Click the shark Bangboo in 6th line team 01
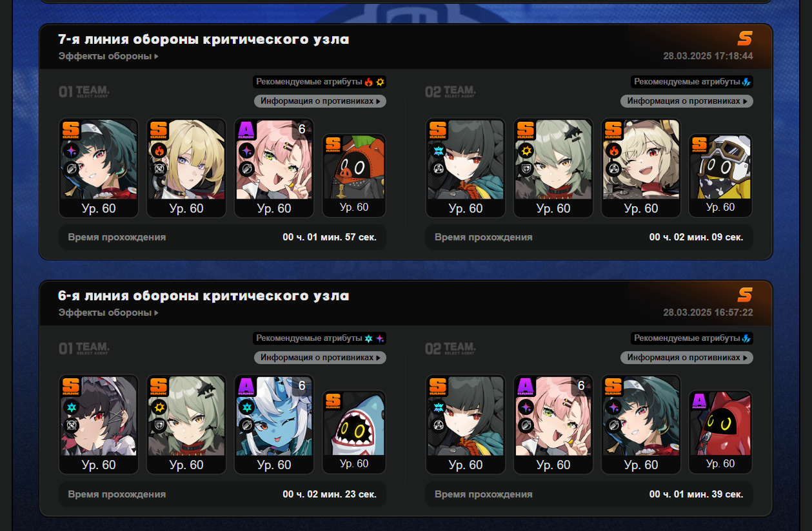This screenshot has width=812, height=531. point(354,432)
